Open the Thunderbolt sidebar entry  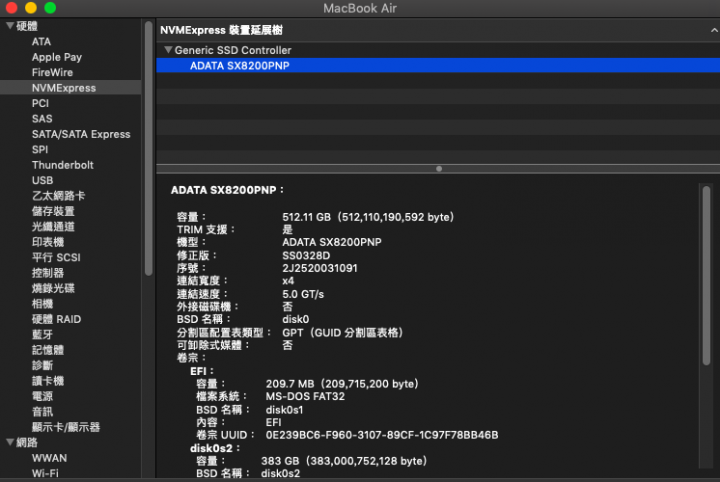tap(63, 165)
